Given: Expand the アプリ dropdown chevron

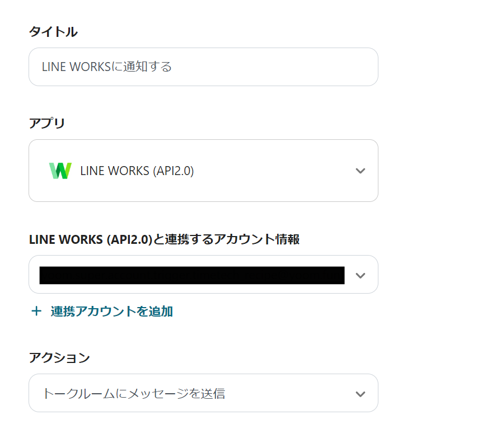Looking at the screenshot, I should click(x=360, y=171).
